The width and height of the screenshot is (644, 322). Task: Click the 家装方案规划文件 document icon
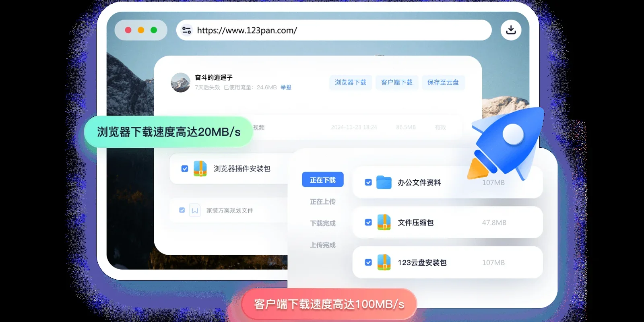tap(195, 210)
